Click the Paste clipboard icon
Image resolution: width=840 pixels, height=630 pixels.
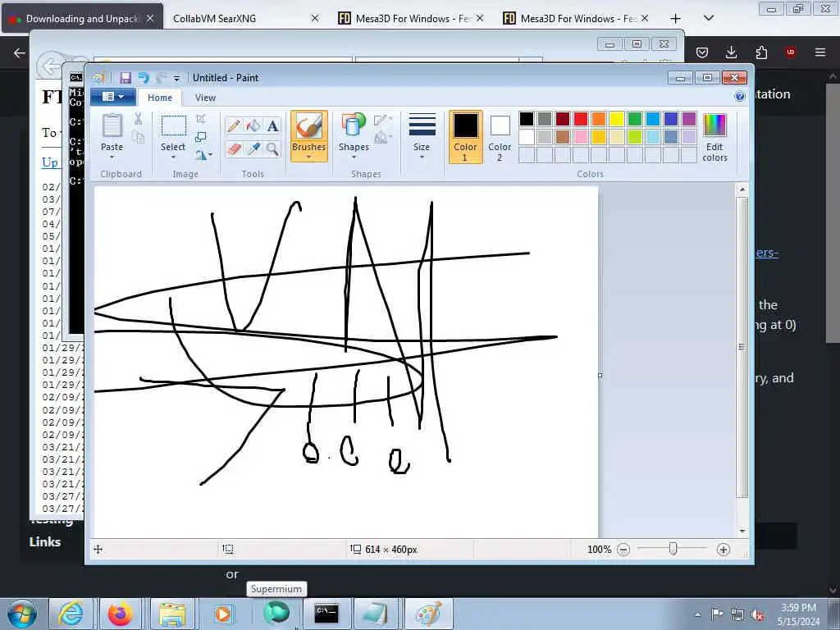coord(112,126)
